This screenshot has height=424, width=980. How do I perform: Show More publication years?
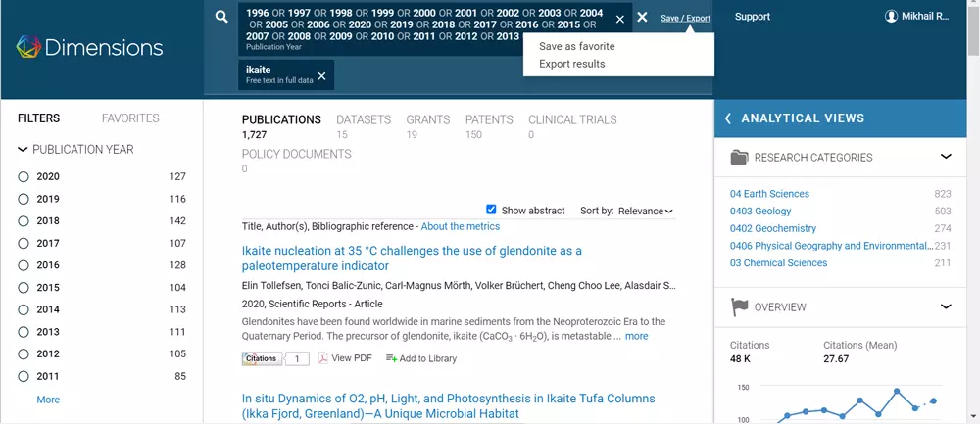tap(48, 400)
